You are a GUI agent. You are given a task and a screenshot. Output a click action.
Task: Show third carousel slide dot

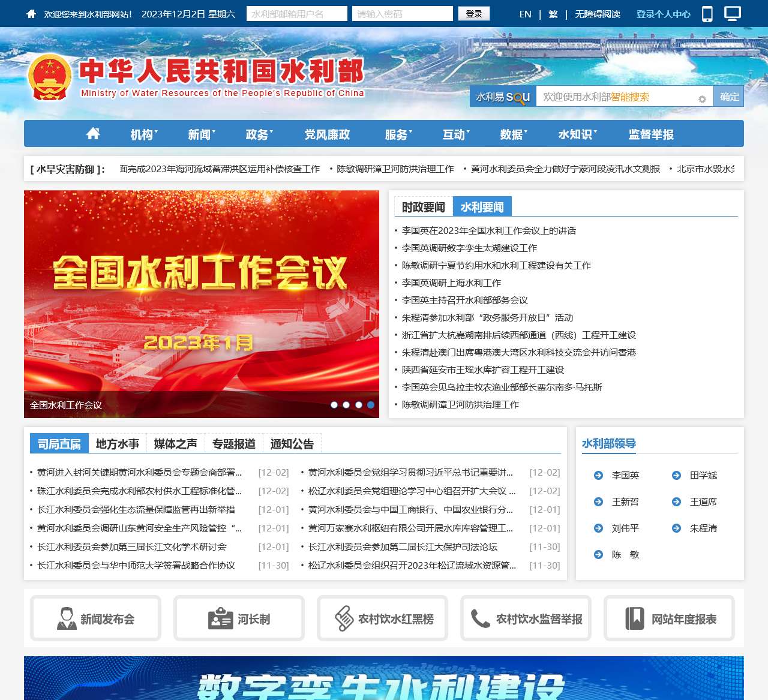pos(359,405)
